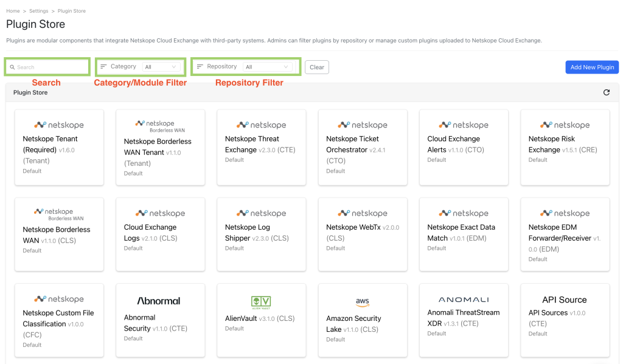Open the Repository filter dropdown
623x364 pixels.
[268, 67]
